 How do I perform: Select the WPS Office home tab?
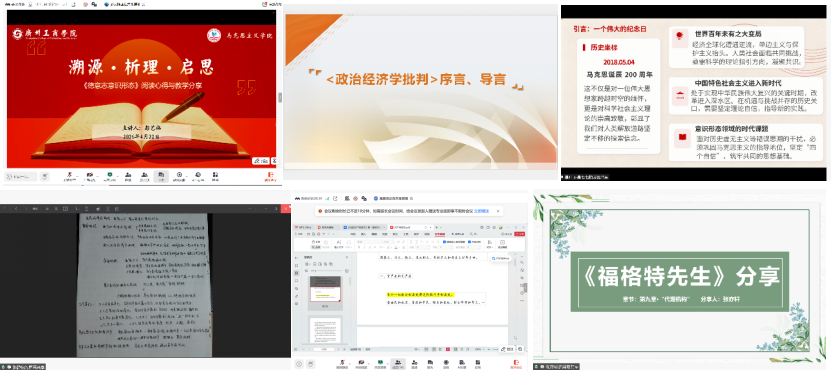303,227
